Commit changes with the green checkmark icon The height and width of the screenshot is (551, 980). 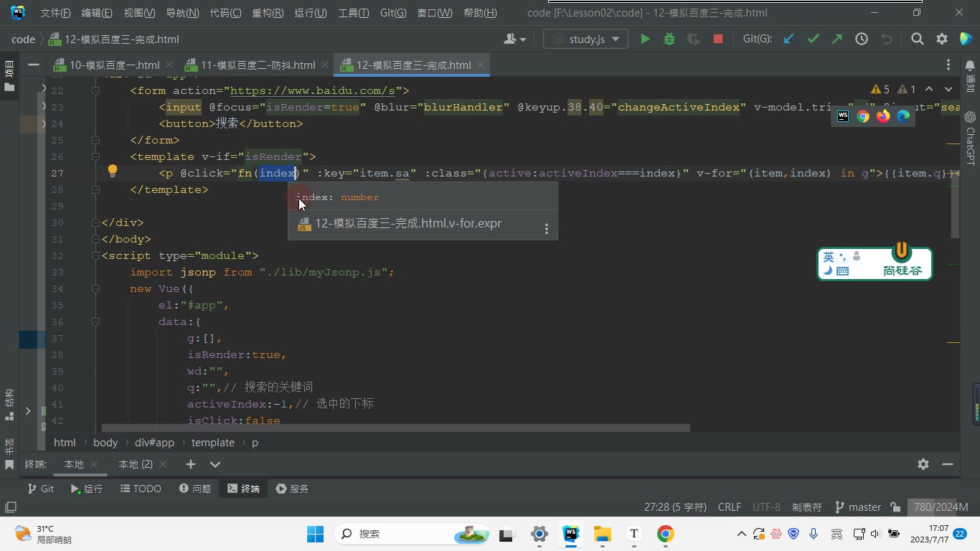pos(813,39)
